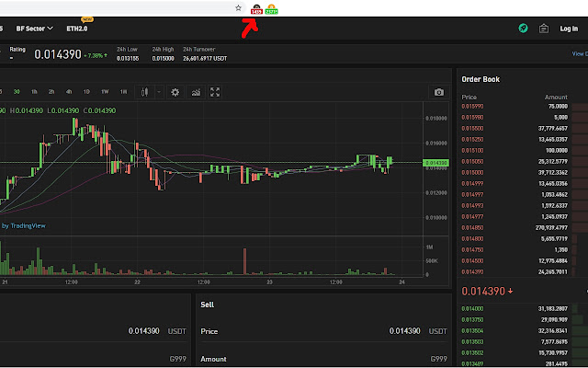
Task: Select the 1h chart timeframe
Action: 34,92
